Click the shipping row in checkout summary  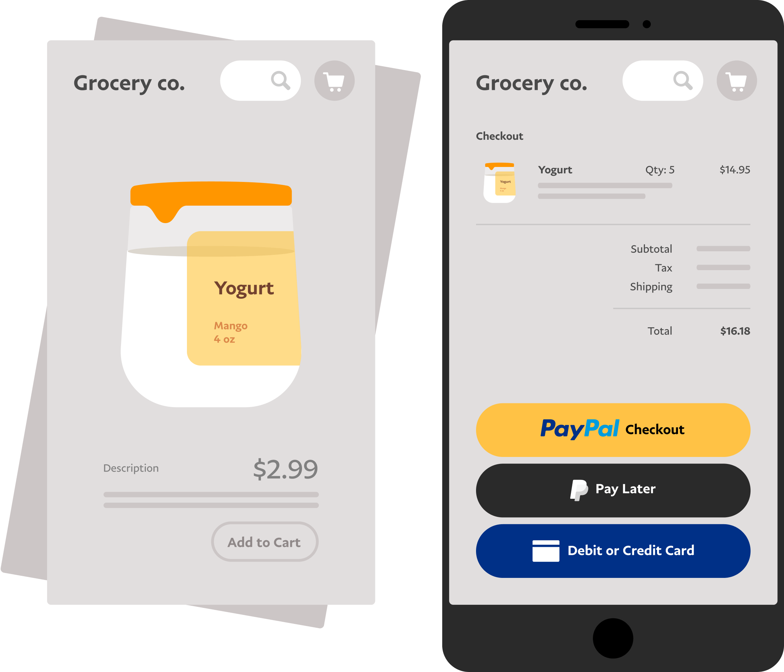click(667, 287)
